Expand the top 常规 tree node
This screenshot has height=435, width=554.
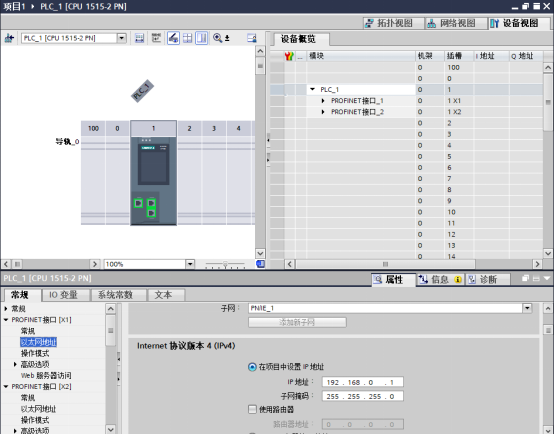6,309
